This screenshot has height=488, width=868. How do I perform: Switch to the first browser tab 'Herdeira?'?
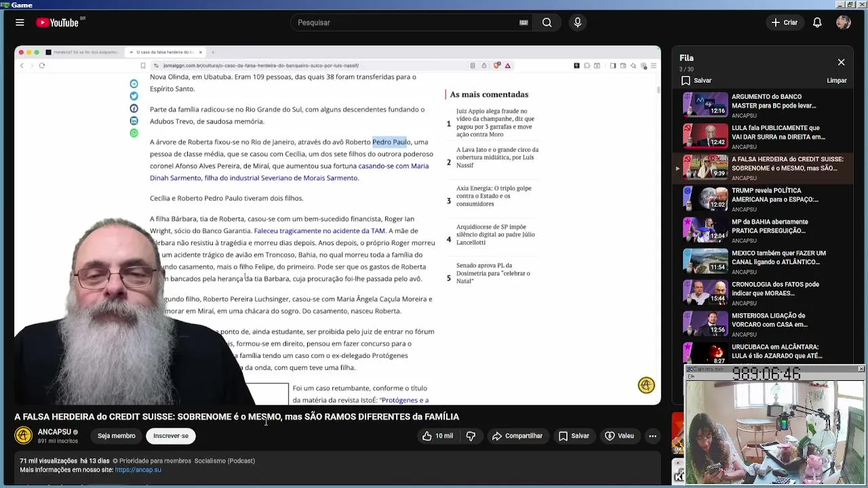coord(81,52)
